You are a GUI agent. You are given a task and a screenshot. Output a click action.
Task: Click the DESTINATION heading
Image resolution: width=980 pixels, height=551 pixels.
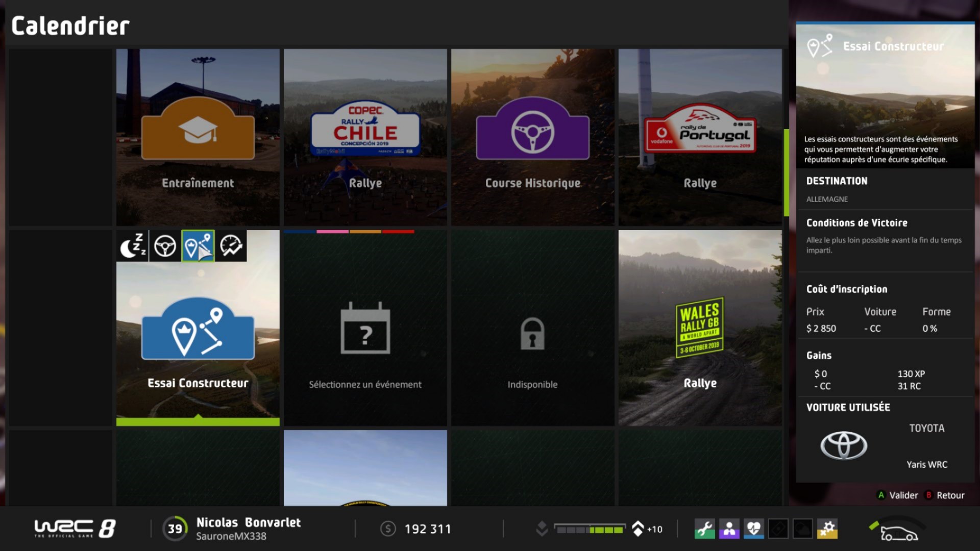pyautogui.click(x=837, y=181)
